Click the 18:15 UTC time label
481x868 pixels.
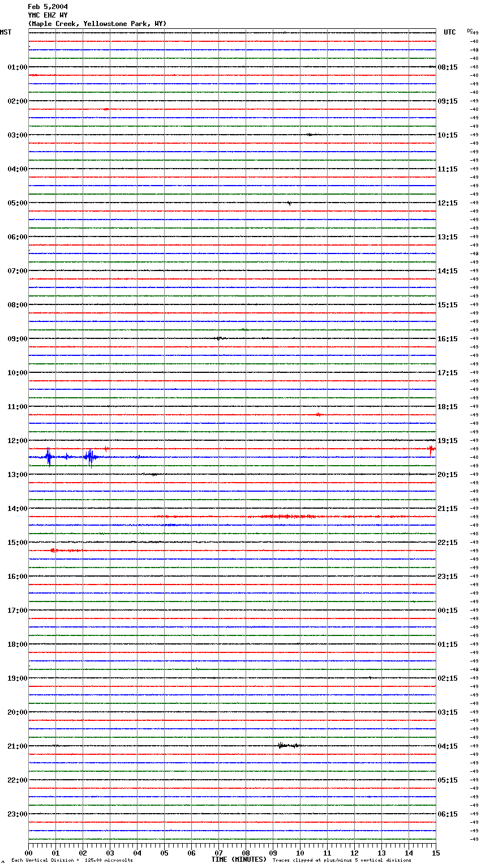pos(448,407)
